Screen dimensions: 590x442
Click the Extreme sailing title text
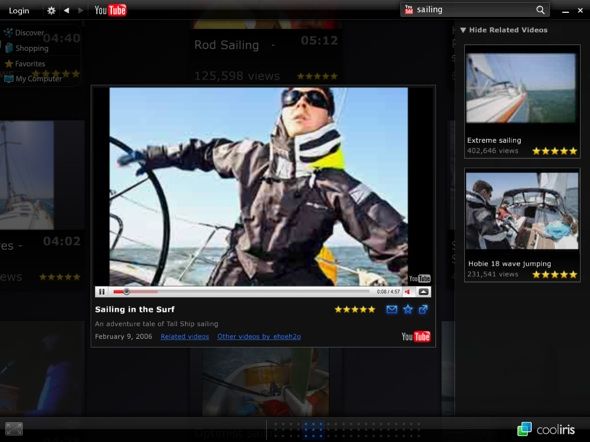494,140
